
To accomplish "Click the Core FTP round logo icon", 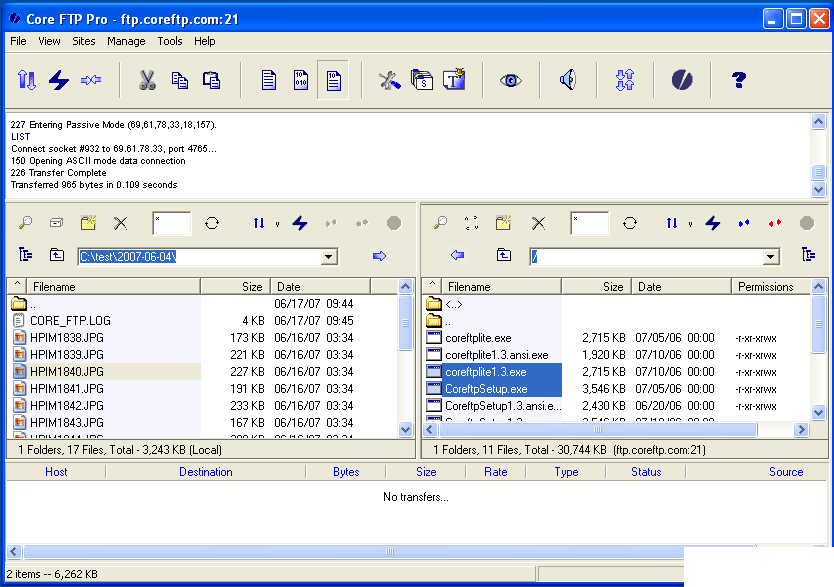I will click(x=682, y=80).
